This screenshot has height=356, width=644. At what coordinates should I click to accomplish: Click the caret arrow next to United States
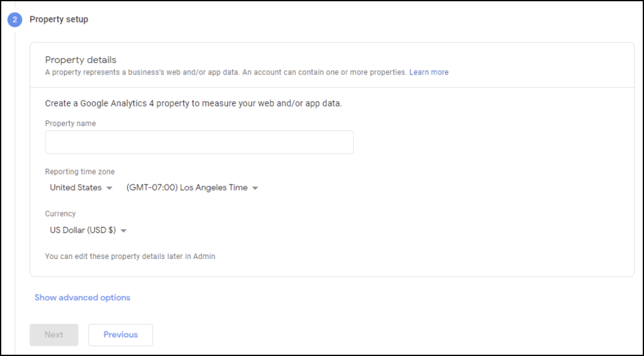click(x=110, y=188)
